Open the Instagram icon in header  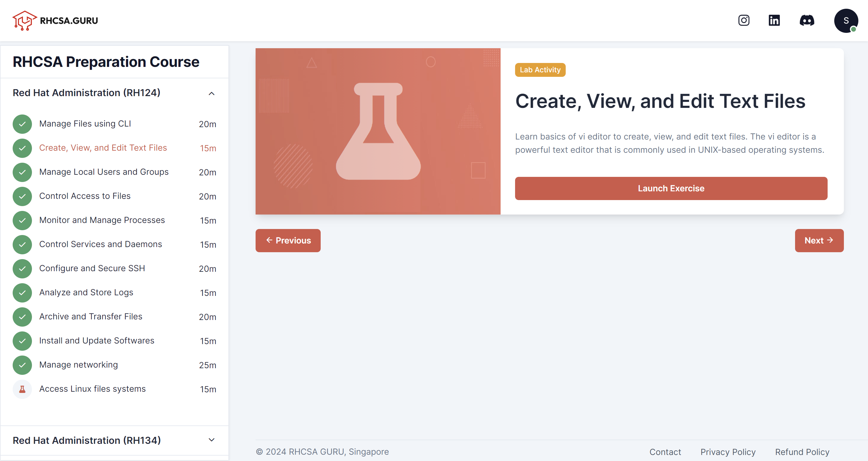point(744,20)
